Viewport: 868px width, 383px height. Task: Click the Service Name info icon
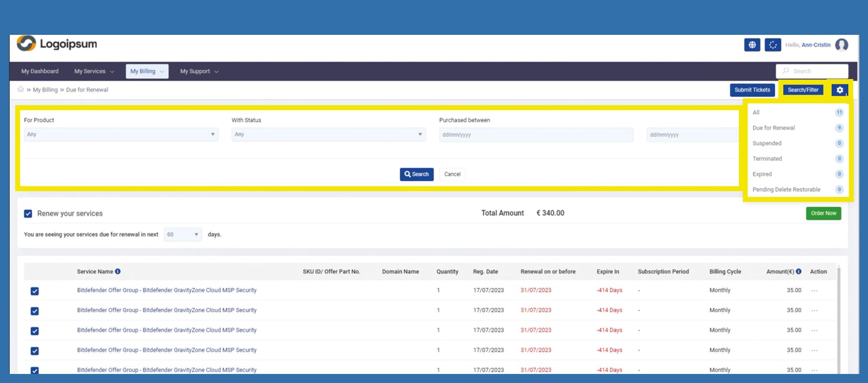[x=118, y=272]
